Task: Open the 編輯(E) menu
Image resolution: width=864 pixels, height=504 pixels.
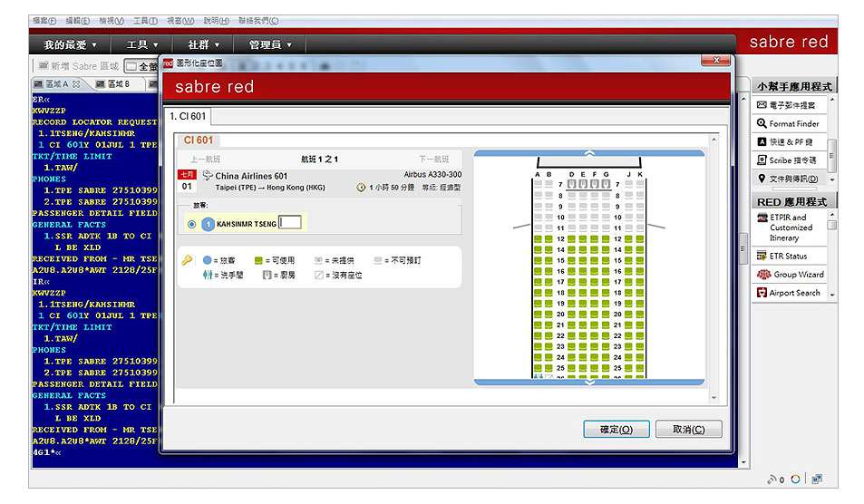Action: tap(78, 20)
